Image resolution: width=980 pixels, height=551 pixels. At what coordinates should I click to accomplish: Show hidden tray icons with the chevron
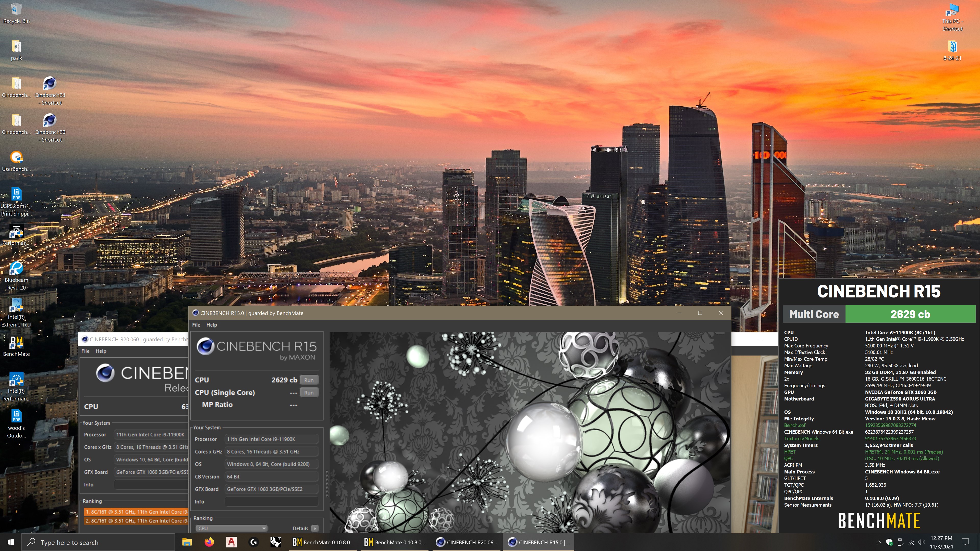coord(878,542)
